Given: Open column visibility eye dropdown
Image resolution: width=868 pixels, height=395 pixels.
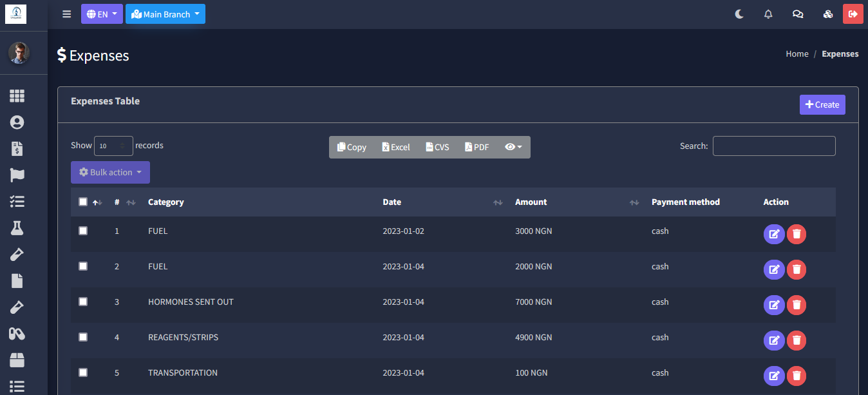Looking at the screenshot, I should 513,147.
